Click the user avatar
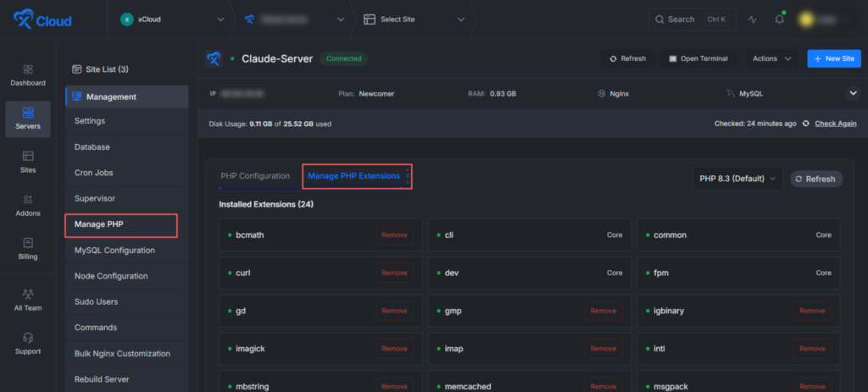This screenshot has width=868, height=392. point(806,19)
